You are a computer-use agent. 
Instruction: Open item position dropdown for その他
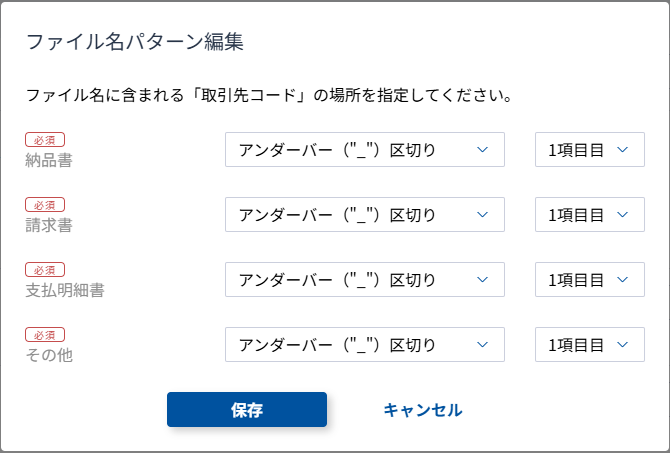tap(589, 345)
